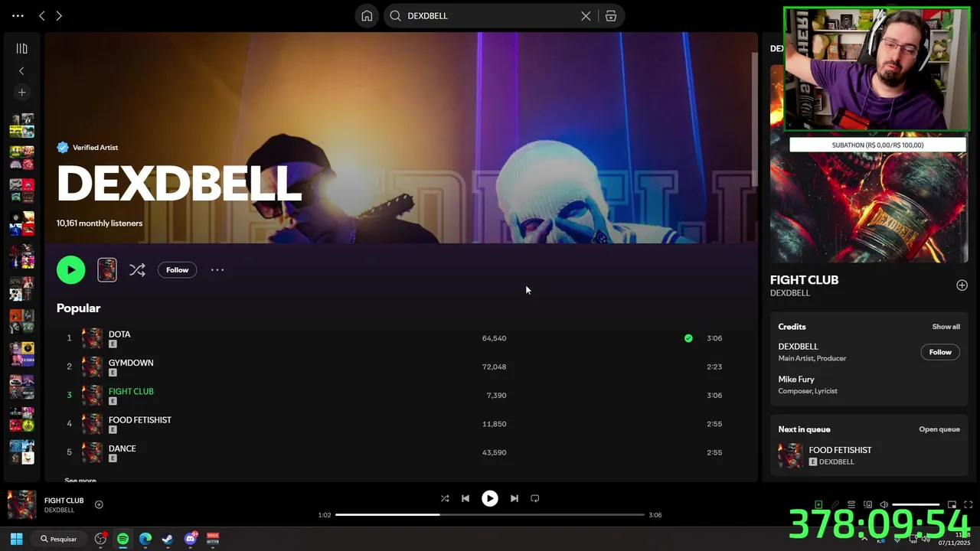Navigate forward with the top arrow

(59, 16)
